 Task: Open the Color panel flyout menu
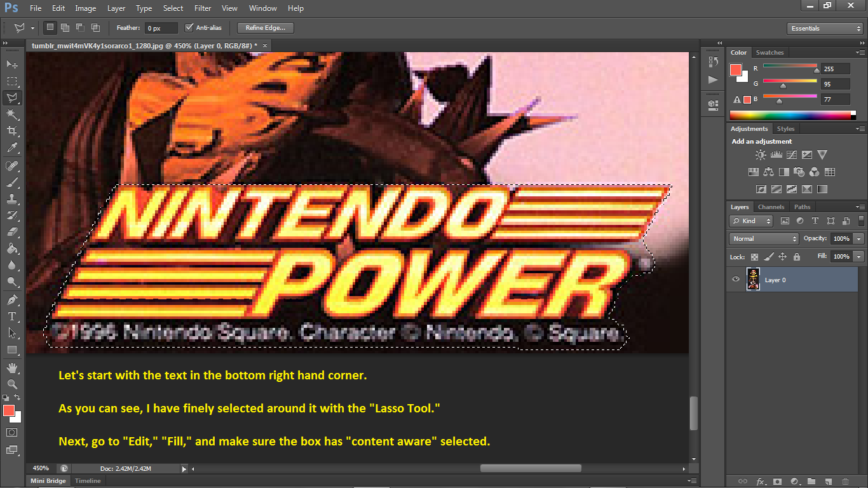860,53
